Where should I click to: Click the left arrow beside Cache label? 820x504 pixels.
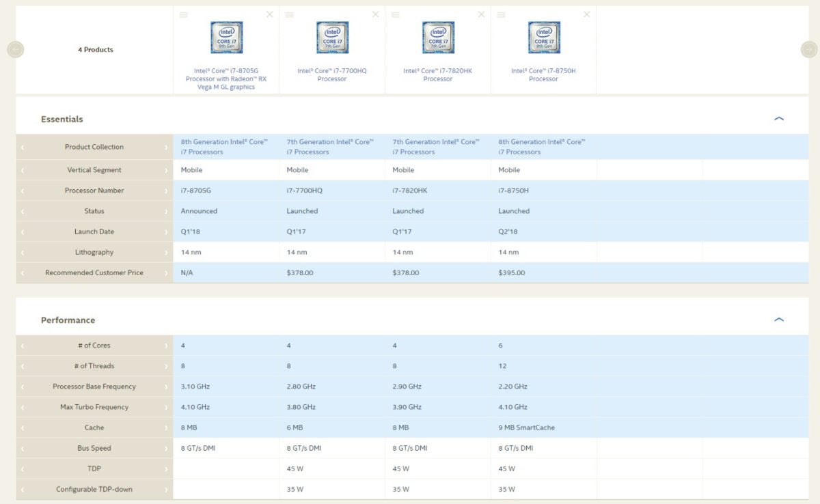22,428
